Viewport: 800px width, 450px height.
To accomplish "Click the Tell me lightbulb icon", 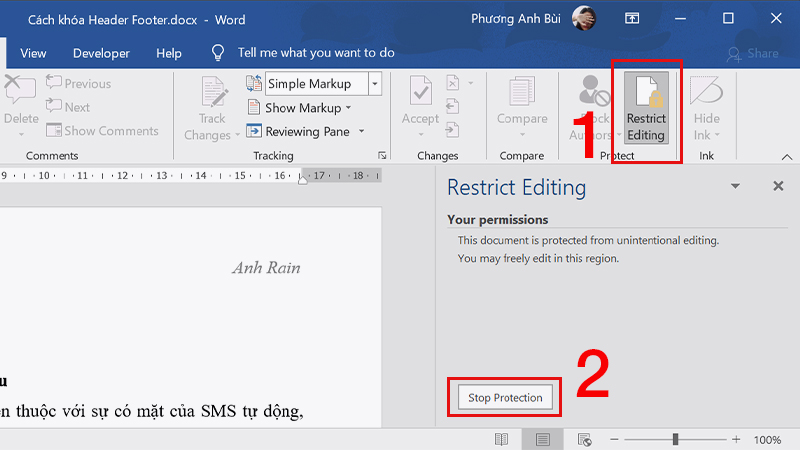I will (x=218, y=53).
